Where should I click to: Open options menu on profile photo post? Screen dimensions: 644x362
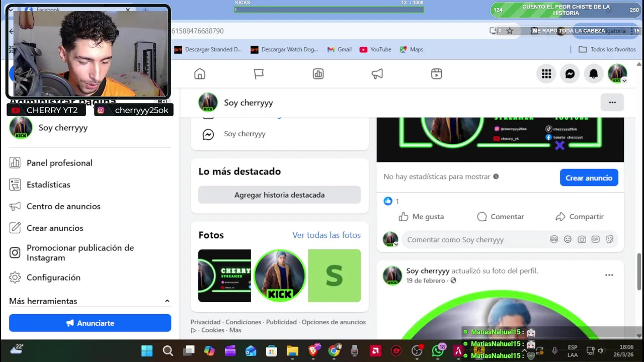point(609,275)
